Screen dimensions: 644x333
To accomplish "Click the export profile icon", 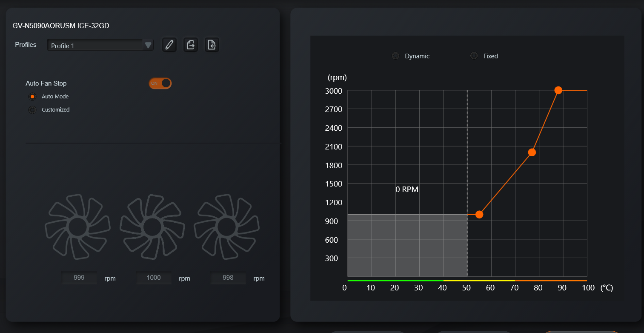I will tap(191, 45).
